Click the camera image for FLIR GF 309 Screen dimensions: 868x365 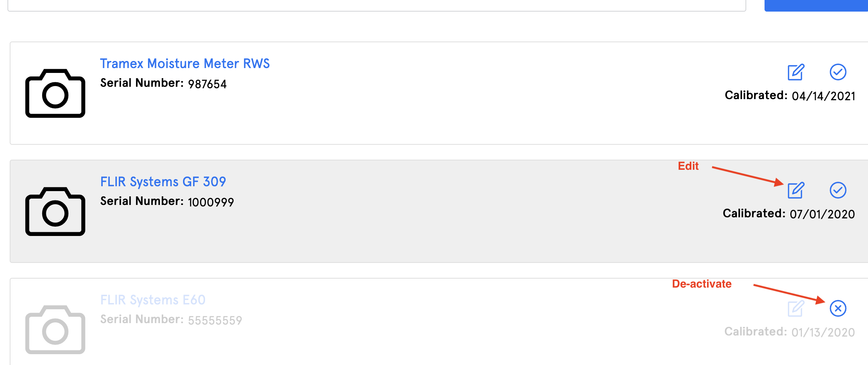55,211
